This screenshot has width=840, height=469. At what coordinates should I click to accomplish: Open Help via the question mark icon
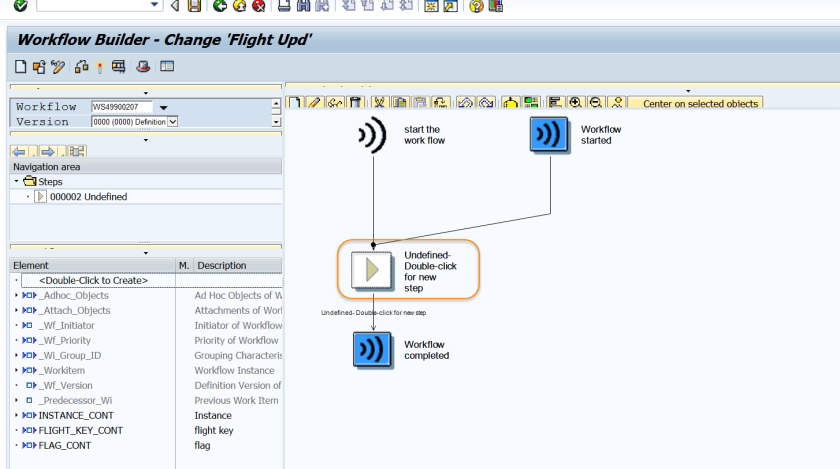(x=476, y=6)
